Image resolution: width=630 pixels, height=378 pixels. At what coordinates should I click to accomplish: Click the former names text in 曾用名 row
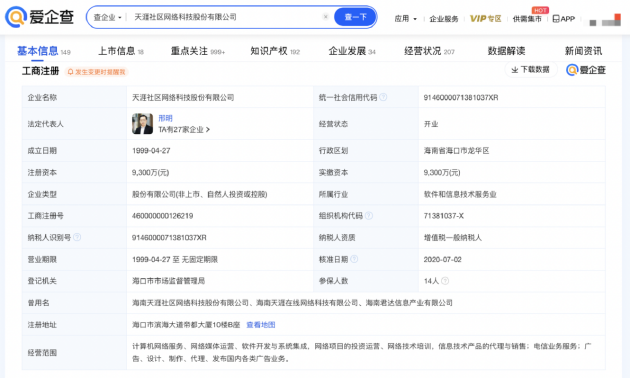pyautogui.click(x=292, y=302)
